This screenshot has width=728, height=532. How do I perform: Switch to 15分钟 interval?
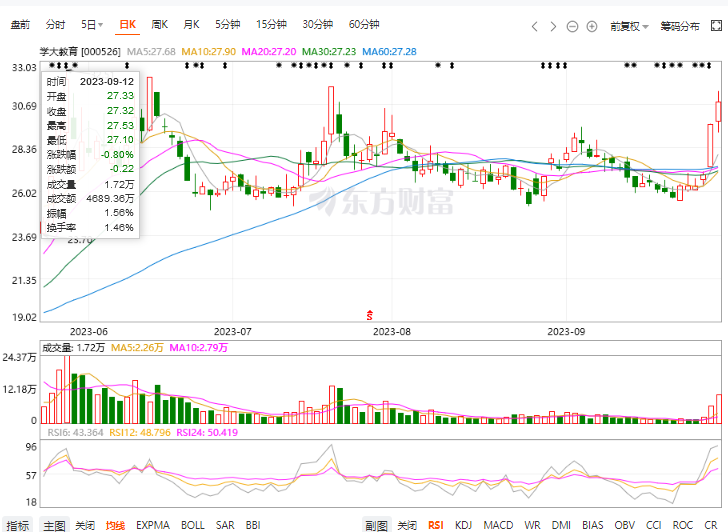point(271,24)
